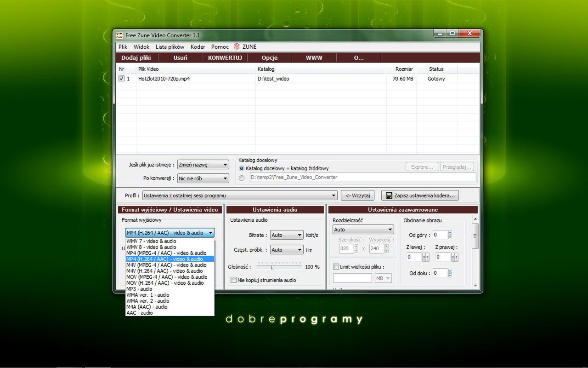
Task: Choose MOV (H.264 / AAC) format option
Action: click(170, 283)
